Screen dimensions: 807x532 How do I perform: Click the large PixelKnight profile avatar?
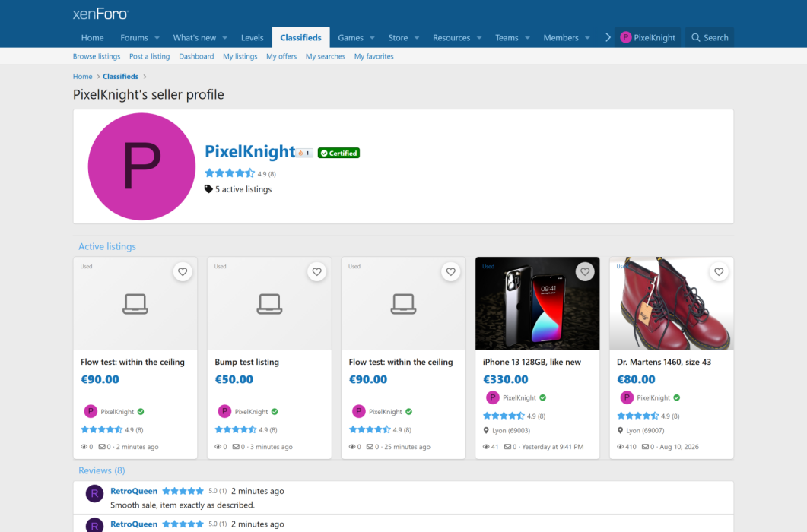(x=141, y=166)
